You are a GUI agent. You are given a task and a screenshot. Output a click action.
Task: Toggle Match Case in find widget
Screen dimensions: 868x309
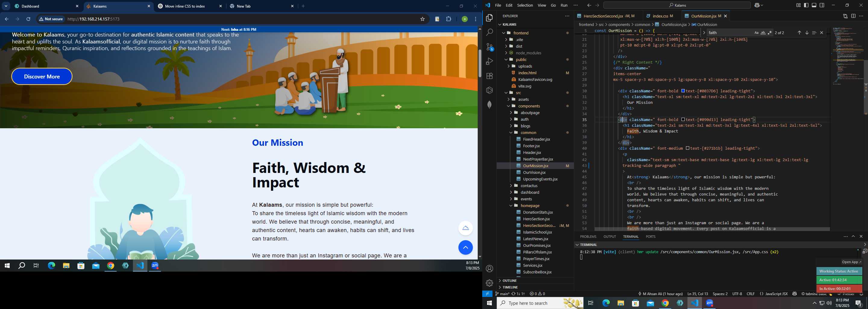[756, 33]
